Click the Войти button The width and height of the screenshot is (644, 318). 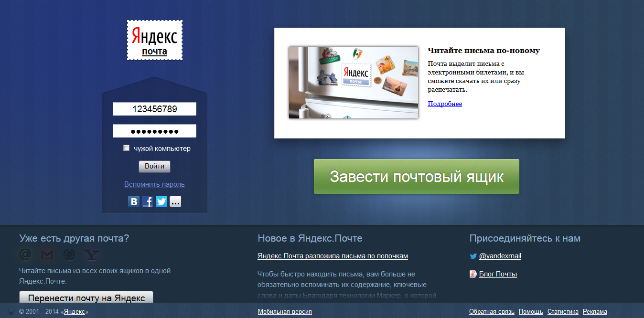pyautogui.click(x=154, y=166)
